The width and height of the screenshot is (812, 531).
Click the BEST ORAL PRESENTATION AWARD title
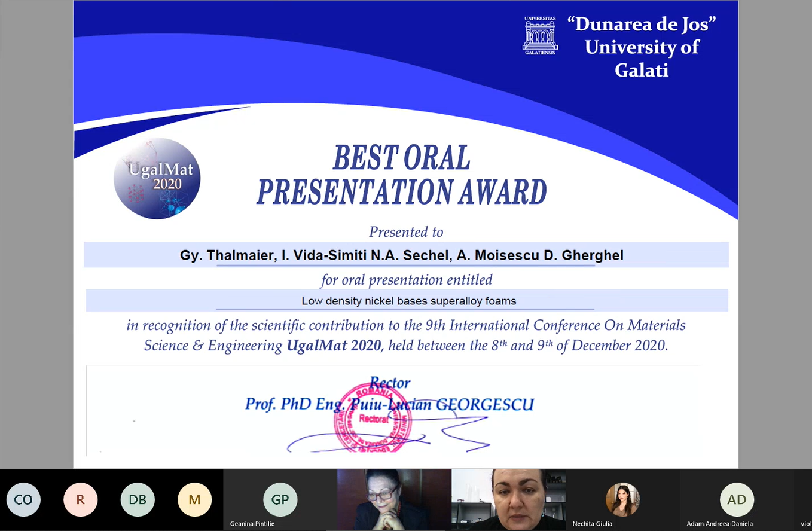(x=402, y=175)
